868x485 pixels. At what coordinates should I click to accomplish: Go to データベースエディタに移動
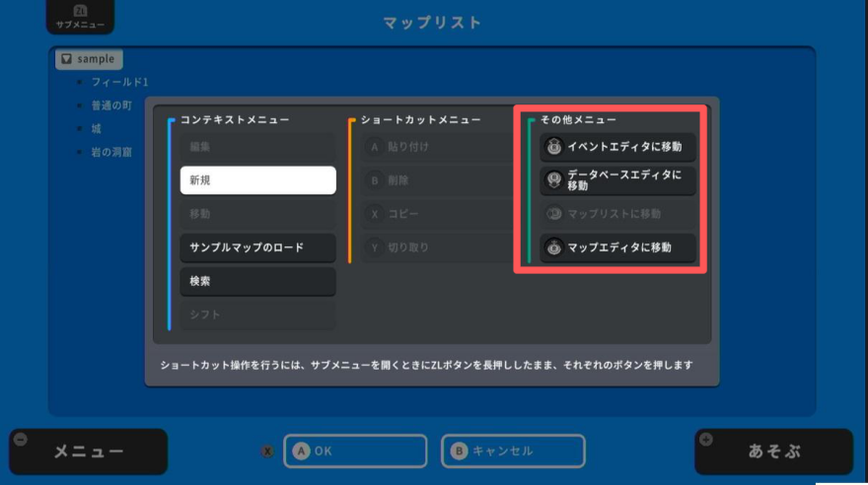pyautogui.click(x=617, y=180)
